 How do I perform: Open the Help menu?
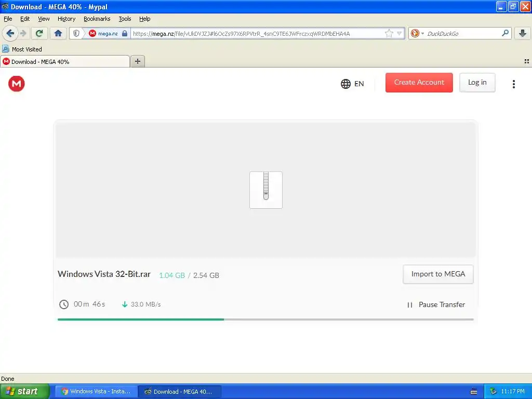pyautogui.click(x=144, y=19)
